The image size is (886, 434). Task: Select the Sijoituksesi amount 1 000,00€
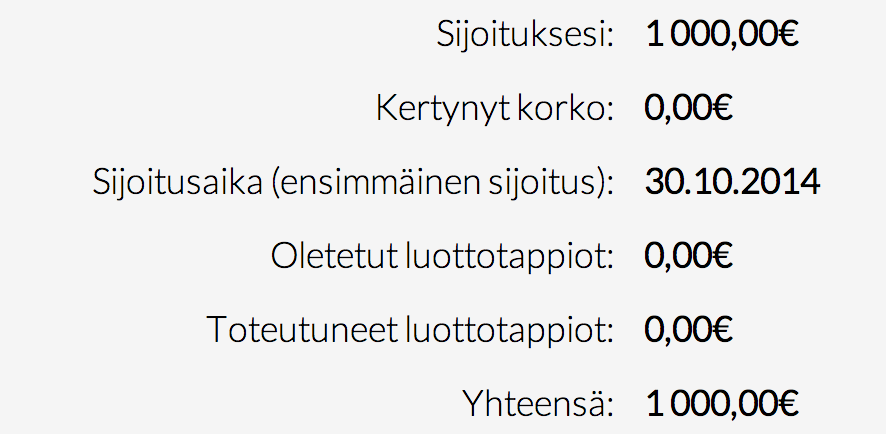(722, 34)
